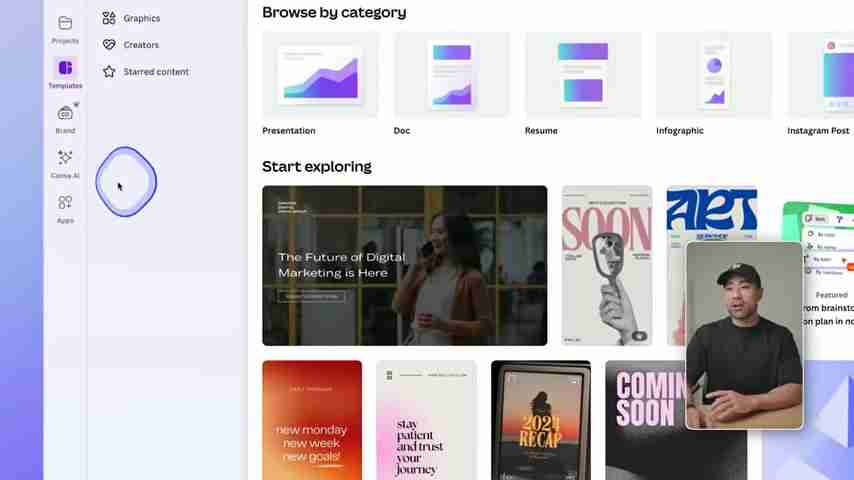Select Starred content in the menu
The width and height of the screenshot is (854, 480).
click(x=156, y=71)
